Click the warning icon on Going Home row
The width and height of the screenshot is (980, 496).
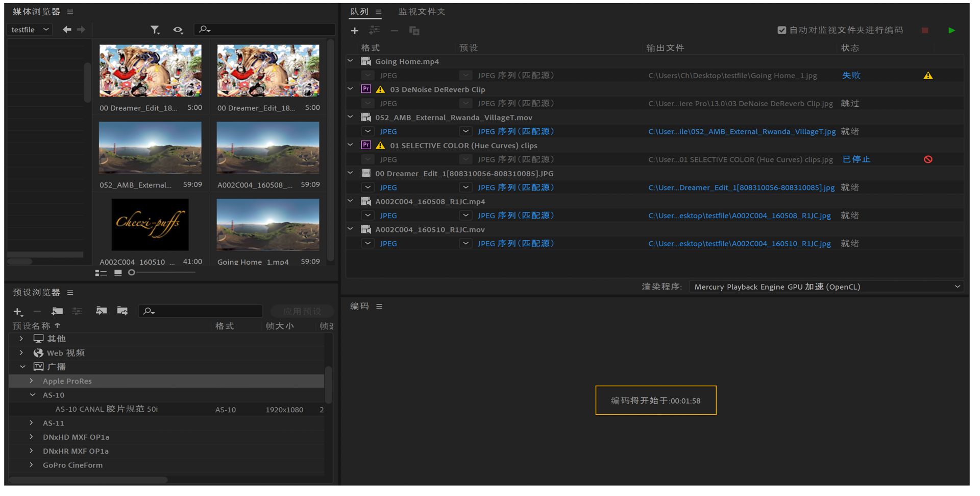tap(928, 76)
